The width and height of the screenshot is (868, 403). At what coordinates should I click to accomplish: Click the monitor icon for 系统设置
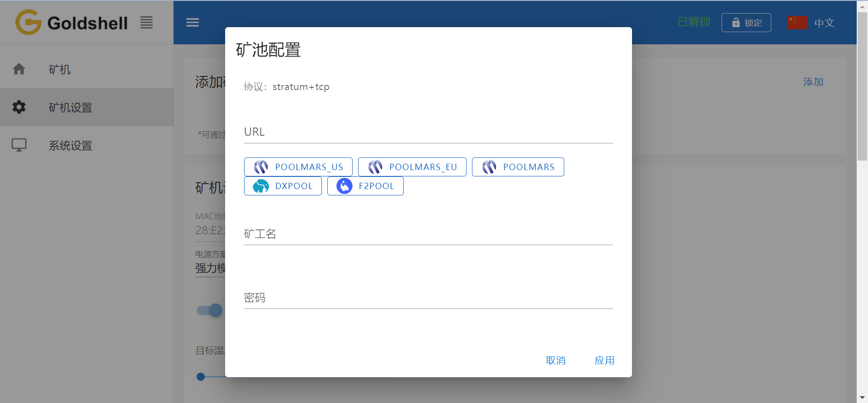click(19, 145)
